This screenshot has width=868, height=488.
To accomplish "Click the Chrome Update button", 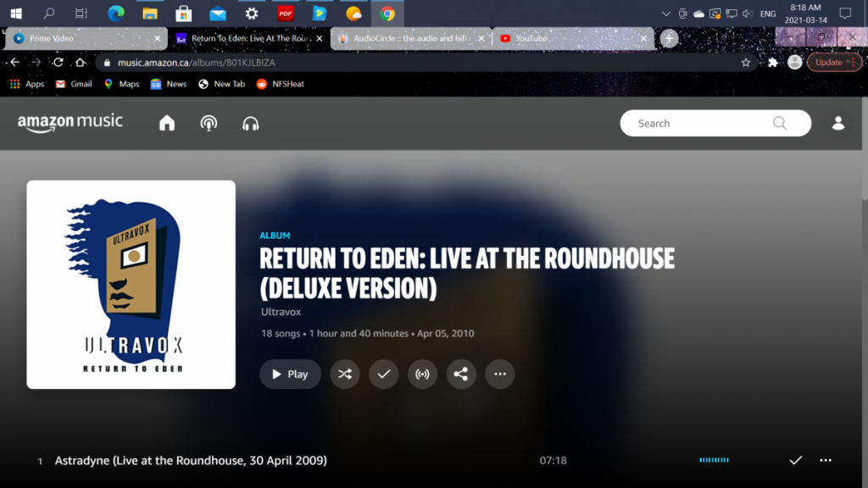I will 834,62.
